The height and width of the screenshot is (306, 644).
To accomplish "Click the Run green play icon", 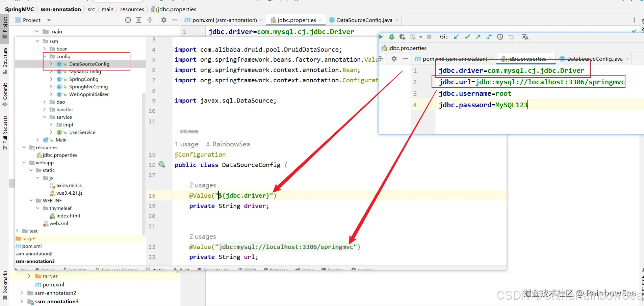I will pyautogui.click(x=381, y=37).
